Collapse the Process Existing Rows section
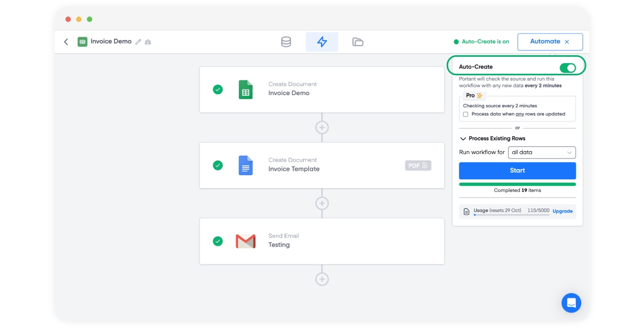The width and height of the screenshot is (644, 328). pos(463,139)
